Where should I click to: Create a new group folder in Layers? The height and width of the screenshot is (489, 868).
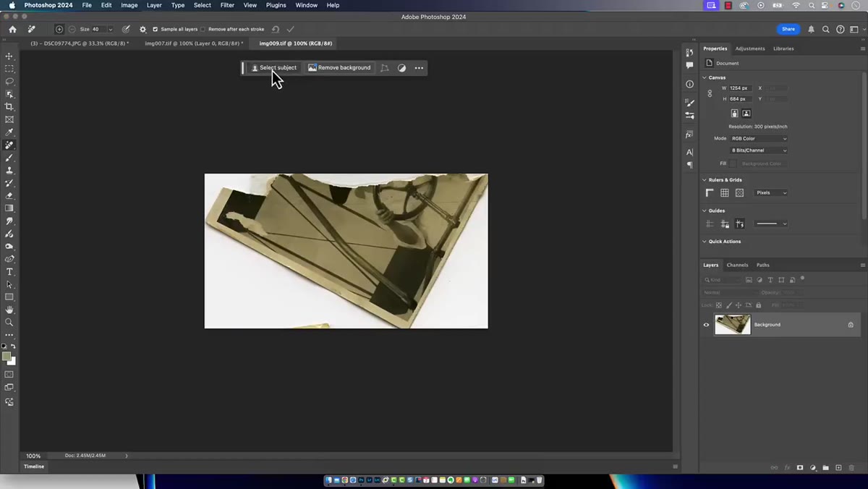point(825,468)
